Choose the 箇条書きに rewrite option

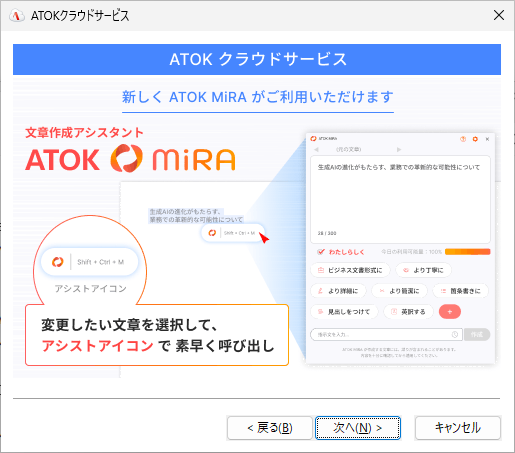[461, 291]
